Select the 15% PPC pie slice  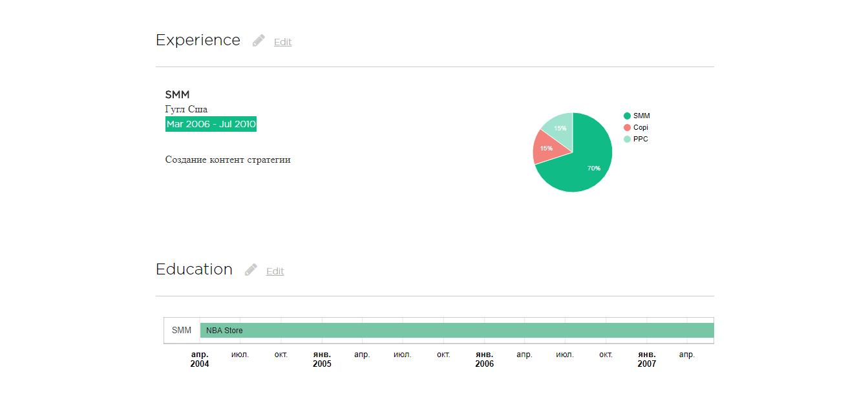560,125
